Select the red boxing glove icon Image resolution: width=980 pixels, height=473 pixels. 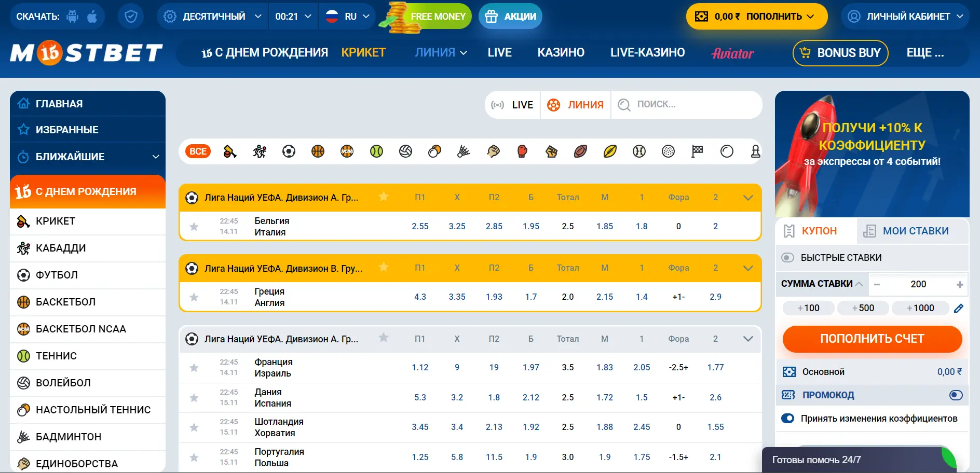click(522, 151)
